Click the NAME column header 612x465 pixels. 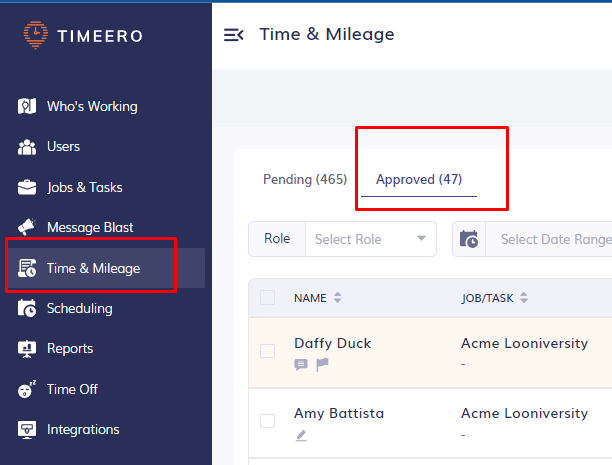[x=310, y=298]
